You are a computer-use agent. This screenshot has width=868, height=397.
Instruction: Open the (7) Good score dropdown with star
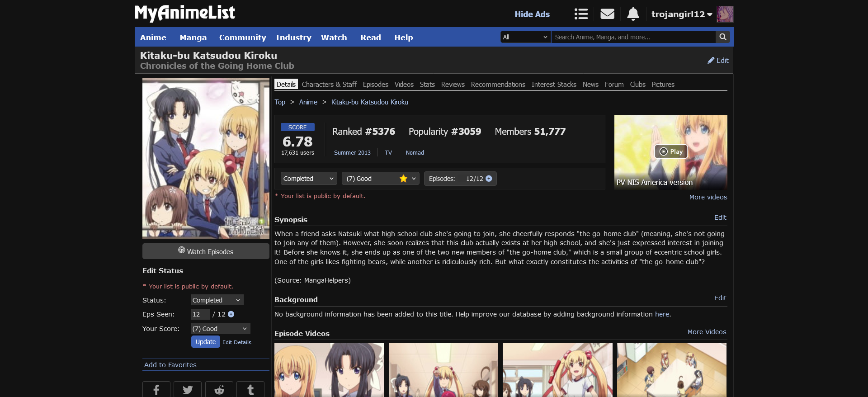380,179
